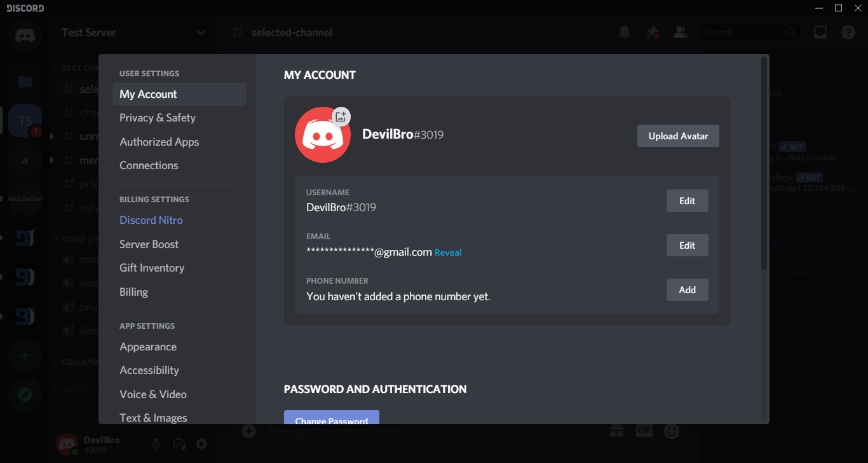Open user settings gear icon
Screen dimensions: 868x463
pos(201,444)
